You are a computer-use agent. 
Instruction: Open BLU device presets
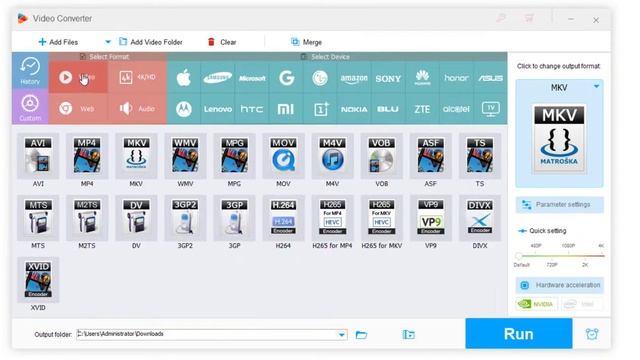click(388, 109)
